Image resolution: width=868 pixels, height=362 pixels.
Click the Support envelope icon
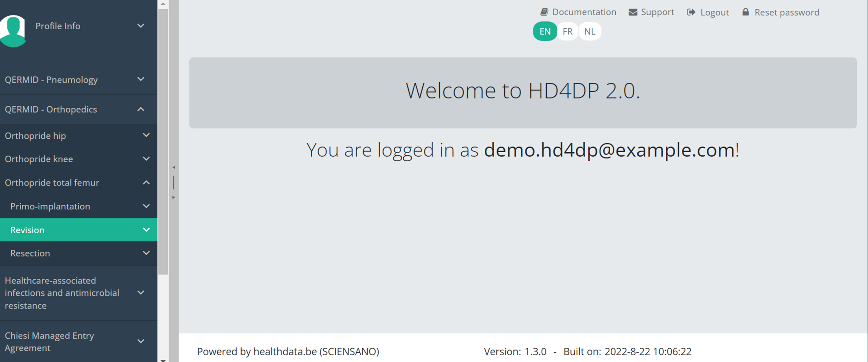point(633,12)
